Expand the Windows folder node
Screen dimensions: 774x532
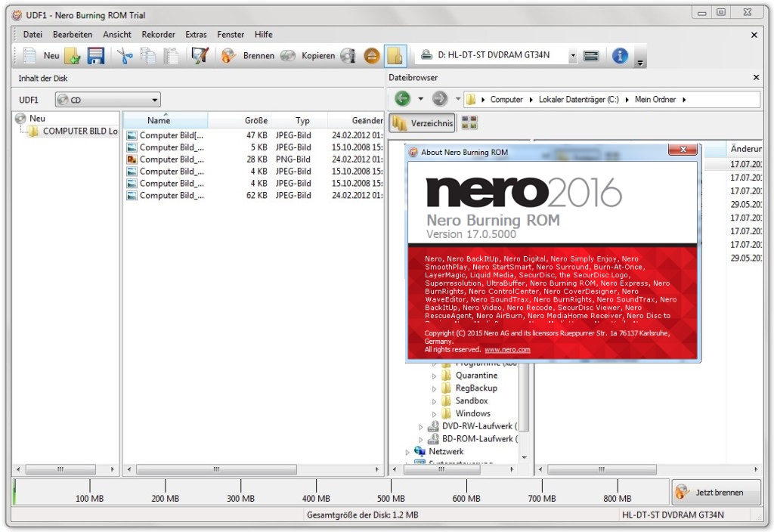click(x=434, y=414)
